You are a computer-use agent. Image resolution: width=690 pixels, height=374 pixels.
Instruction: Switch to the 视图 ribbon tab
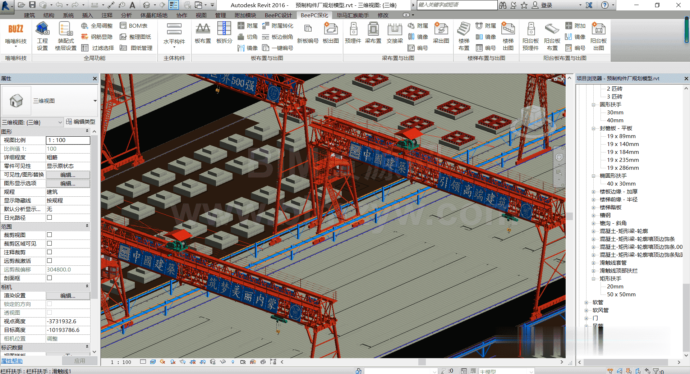point(201,15)
